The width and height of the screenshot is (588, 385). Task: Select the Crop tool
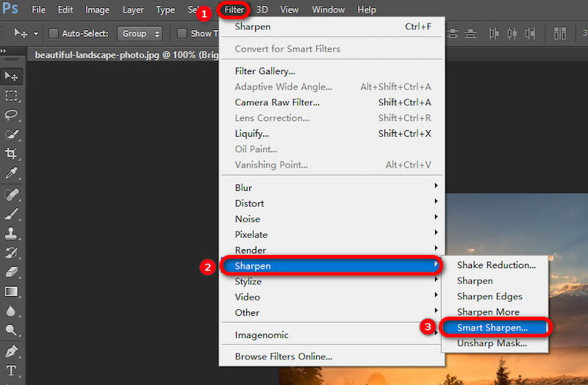11,154
